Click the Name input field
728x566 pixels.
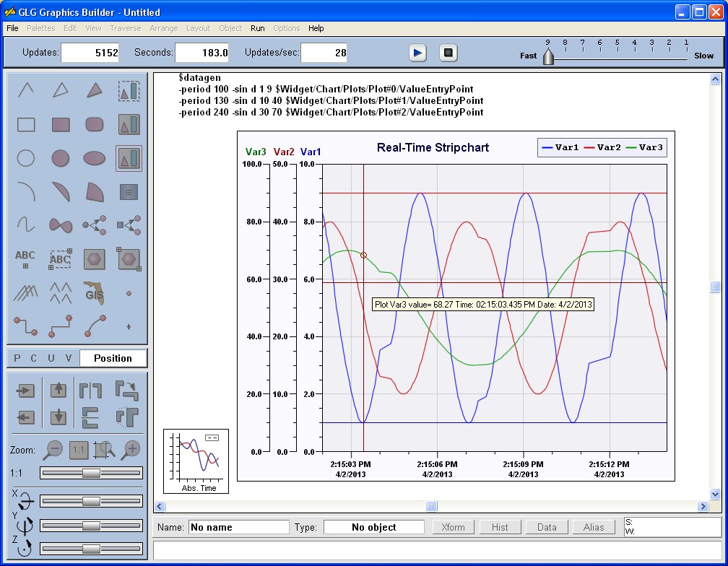238,527
